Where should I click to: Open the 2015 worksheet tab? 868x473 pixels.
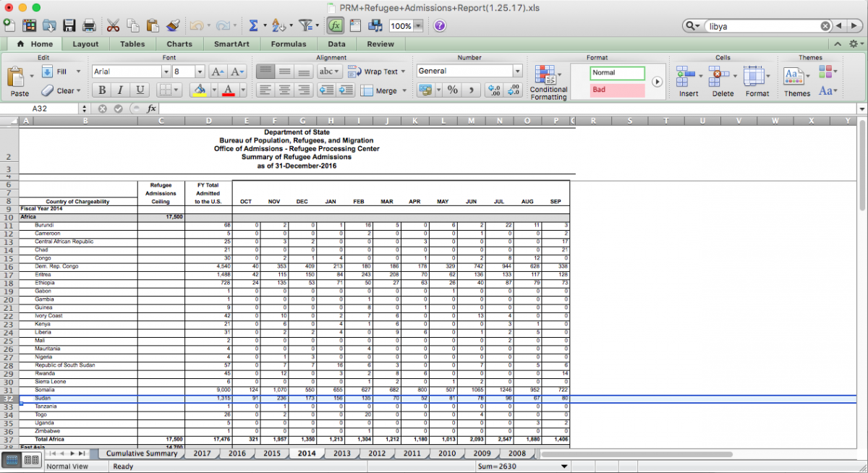point(272,453)
